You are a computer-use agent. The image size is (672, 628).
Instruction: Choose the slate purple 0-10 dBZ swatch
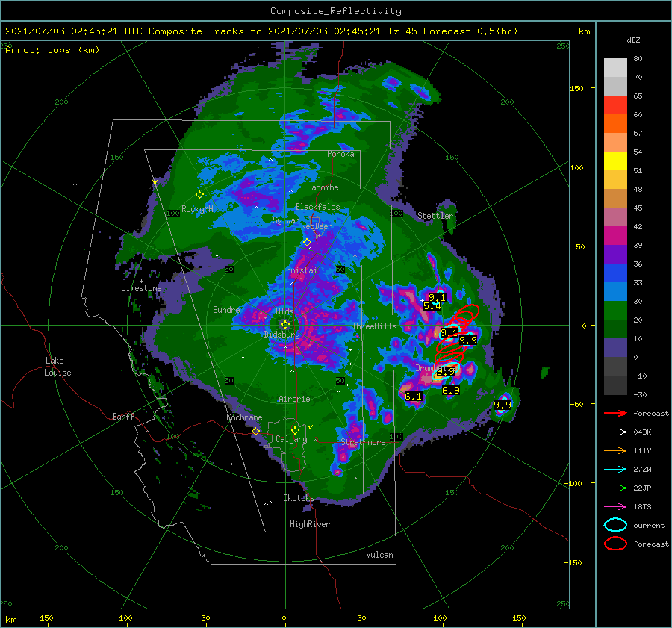pos(615,348)
